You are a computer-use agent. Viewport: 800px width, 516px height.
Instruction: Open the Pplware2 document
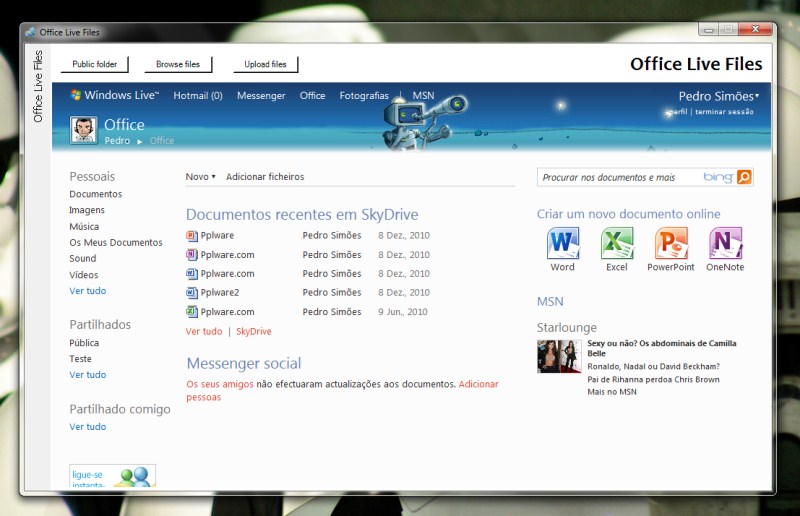[220, 292]
